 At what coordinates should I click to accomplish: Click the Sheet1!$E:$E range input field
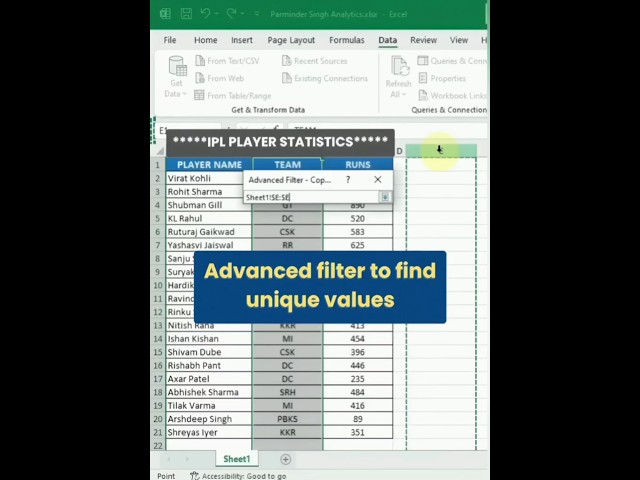click(x=312, y=197)
